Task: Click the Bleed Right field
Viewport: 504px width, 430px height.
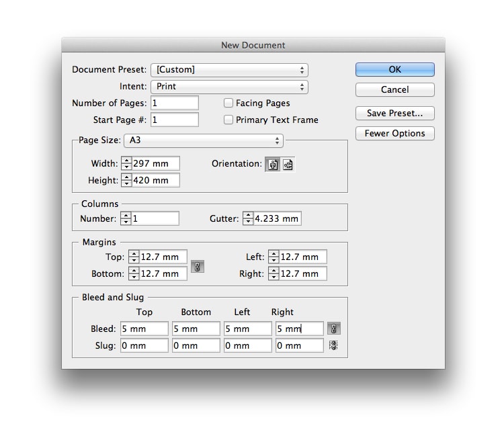Action: click(300, 329)
